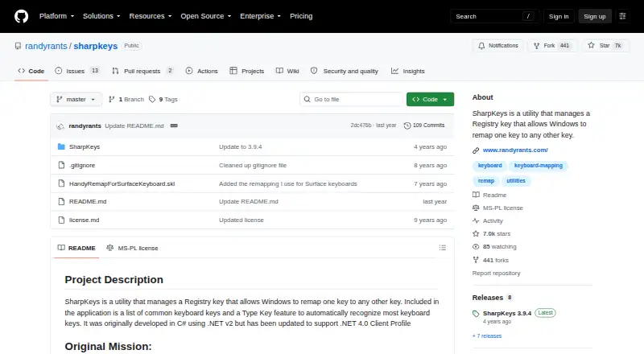Open 109 Commits history

(424, 126)
